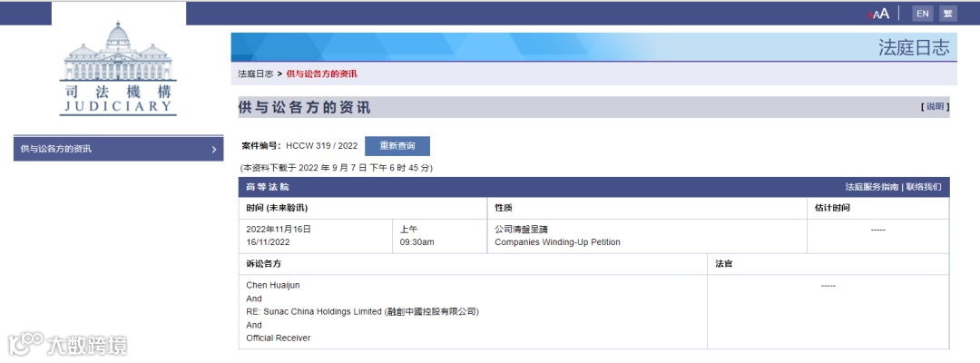
Task: Click the 重新查询 button
Action: point(397,146)
